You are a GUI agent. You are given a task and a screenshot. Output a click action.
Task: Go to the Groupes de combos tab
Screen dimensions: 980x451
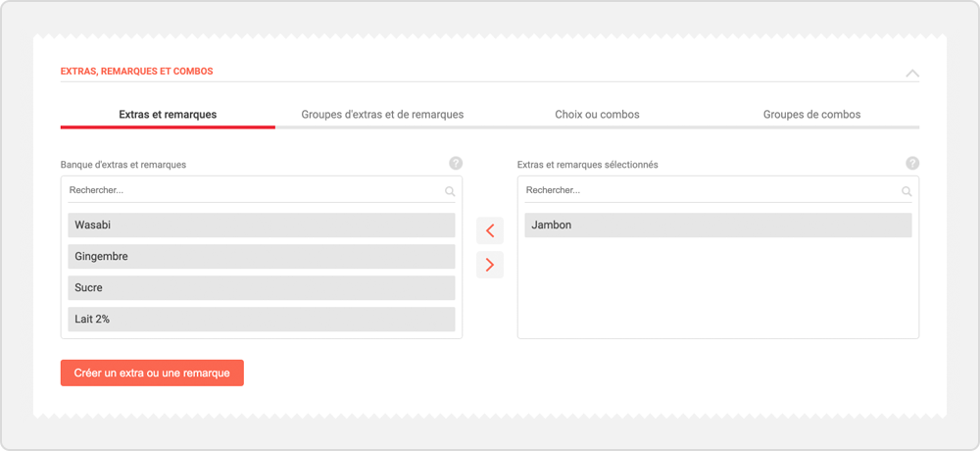pos(811,115)
